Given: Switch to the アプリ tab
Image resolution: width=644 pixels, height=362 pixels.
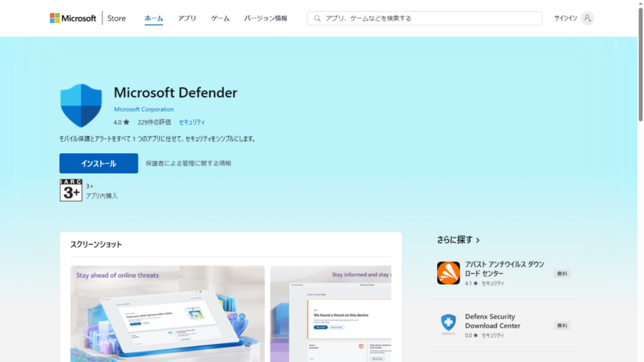Looking at the screenshot, I should 187,18.
